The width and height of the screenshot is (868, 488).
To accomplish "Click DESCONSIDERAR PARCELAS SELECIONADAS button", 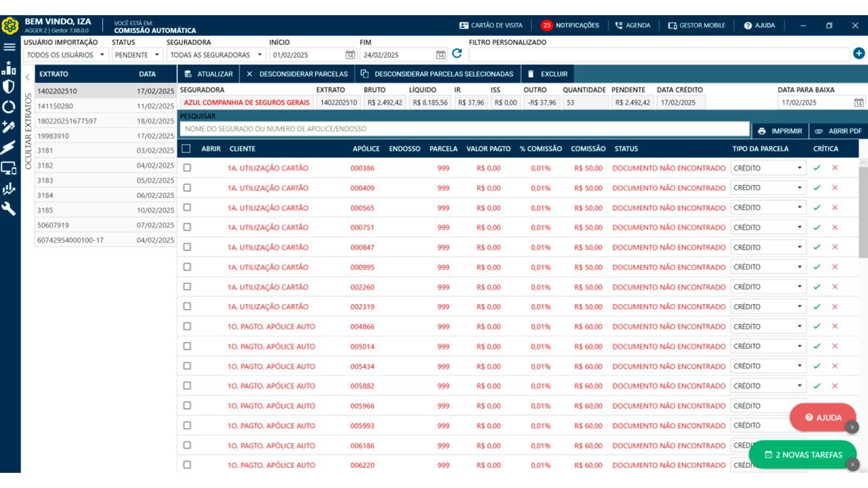I will [437, 74].
